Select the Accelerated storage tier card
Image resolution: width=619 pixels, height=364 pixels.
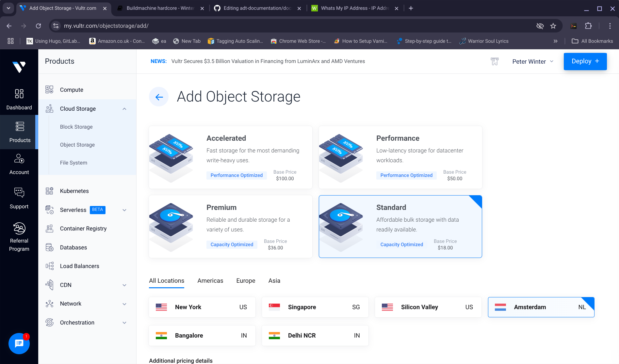point(230,157)
